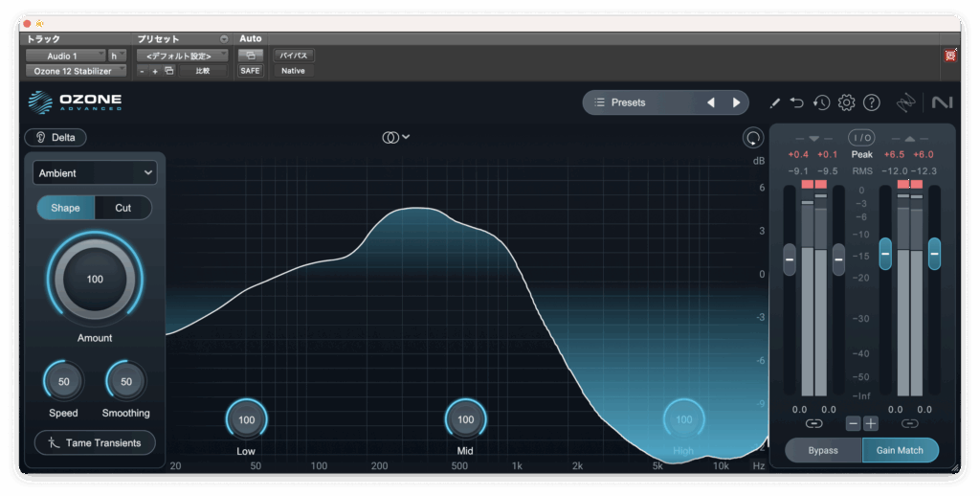Toggle Gain Match off
980x496 pixels.
tap(900, 450)
